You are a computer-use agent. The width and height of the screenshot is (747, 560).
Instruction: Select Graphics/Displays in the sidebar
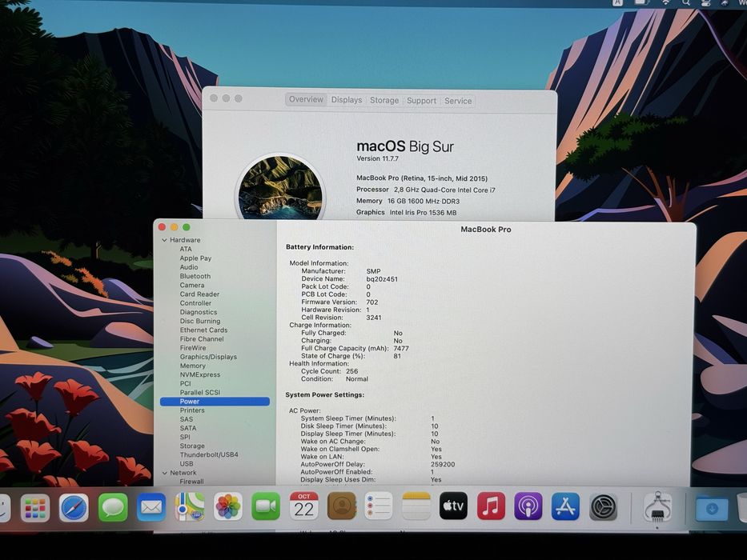coord(208,357)
